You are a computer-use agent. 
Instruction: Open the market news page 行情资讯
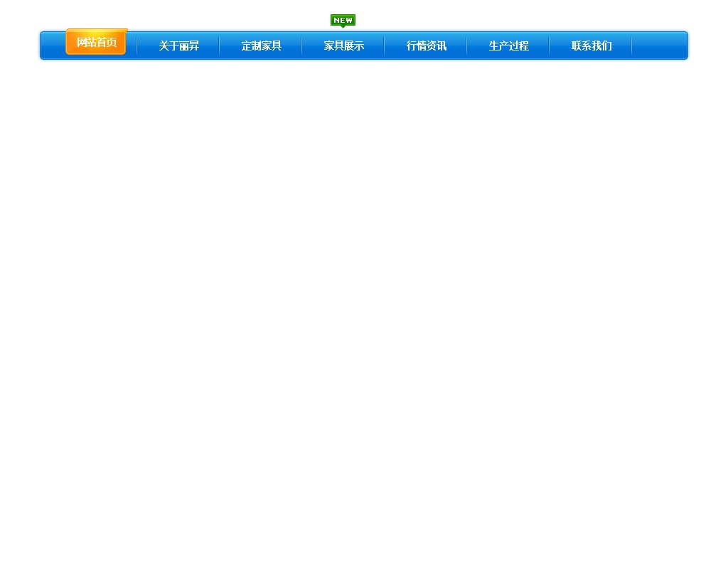point(426,46)
